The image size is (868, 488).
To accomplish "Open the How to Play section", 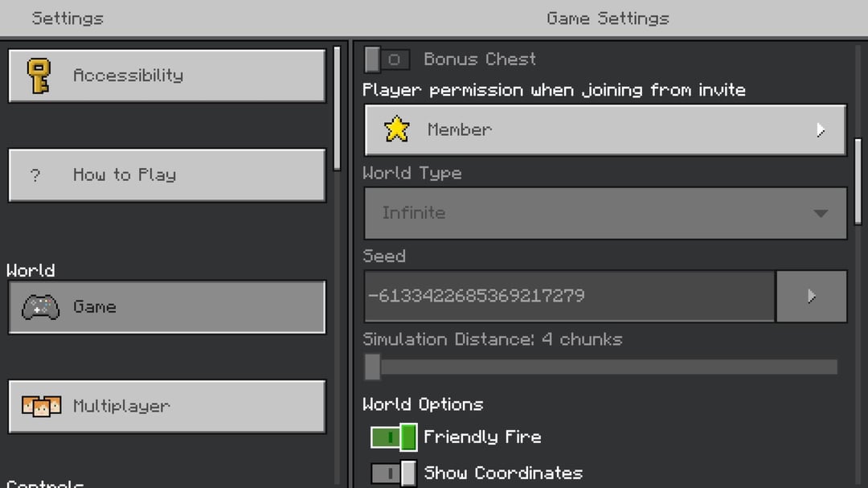I will click(167, 175).
